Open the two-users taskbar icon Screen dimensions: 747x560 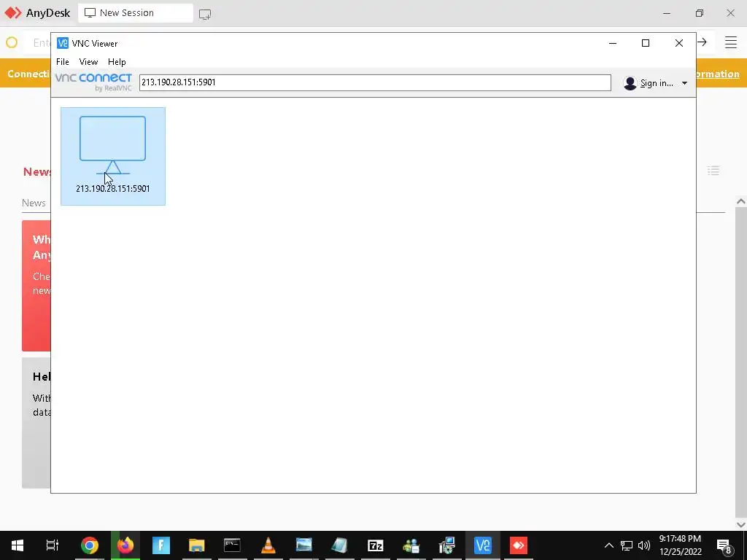click(x=411, y=545)
